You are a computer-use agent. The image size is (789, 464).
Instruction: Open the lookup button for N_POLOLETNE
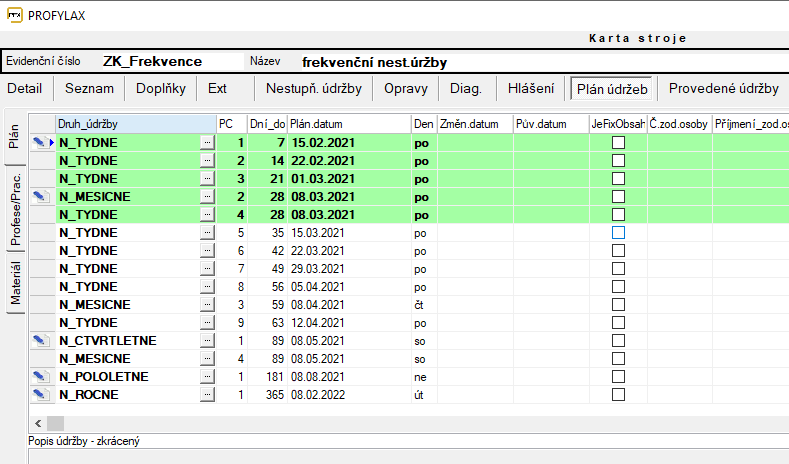[x=207, y=377]
